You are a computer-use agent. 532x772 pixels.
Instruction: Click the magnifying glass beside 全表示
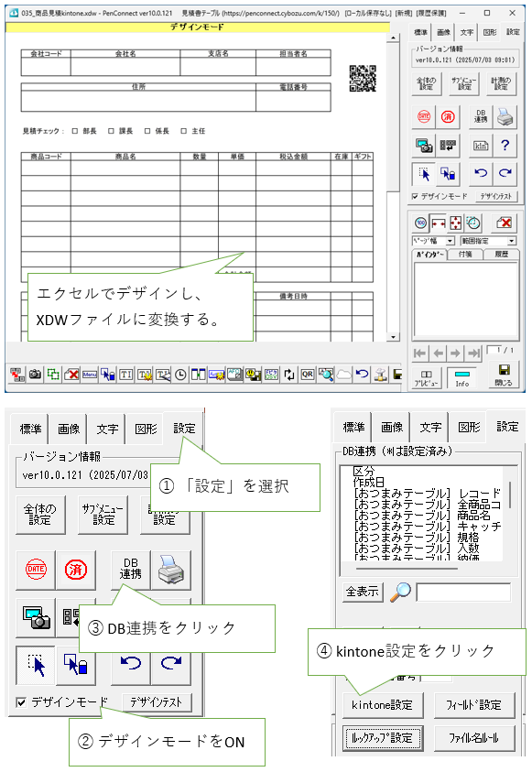coord(400,592)
